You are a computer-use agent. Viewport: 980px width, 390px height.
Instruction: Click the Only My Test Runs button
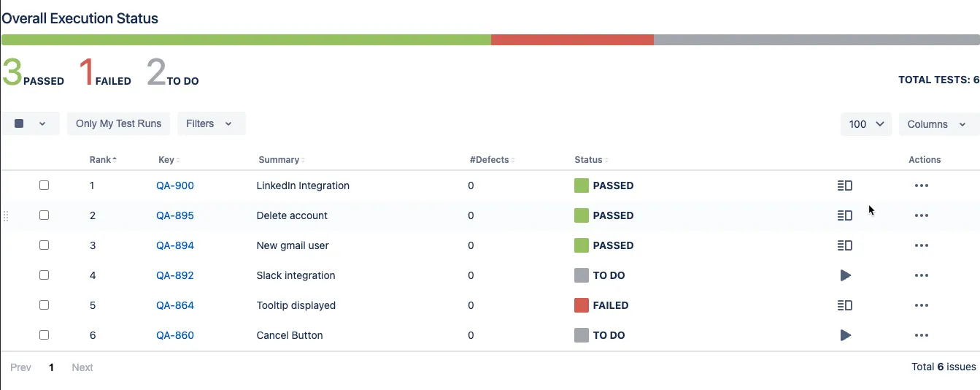[x=118, y=123]
